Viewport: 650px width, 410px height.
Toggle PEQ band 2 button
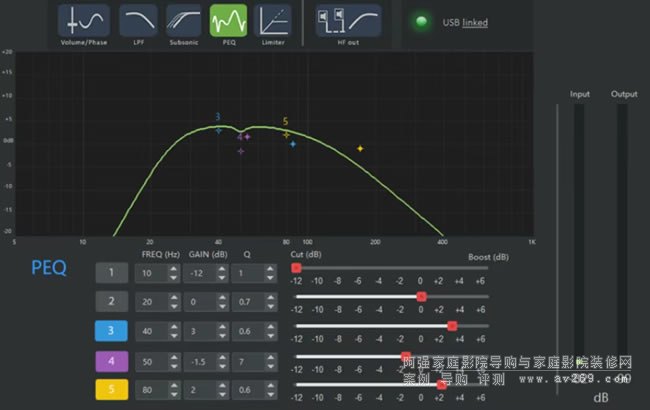pos(112,302)
